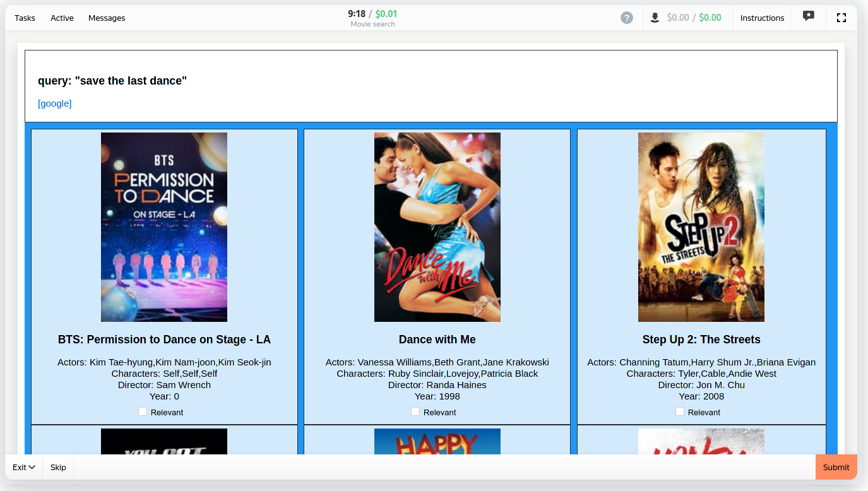Viewport: 868px width, 491px height.
Task: Skip this task
Action: coord(58,467)
